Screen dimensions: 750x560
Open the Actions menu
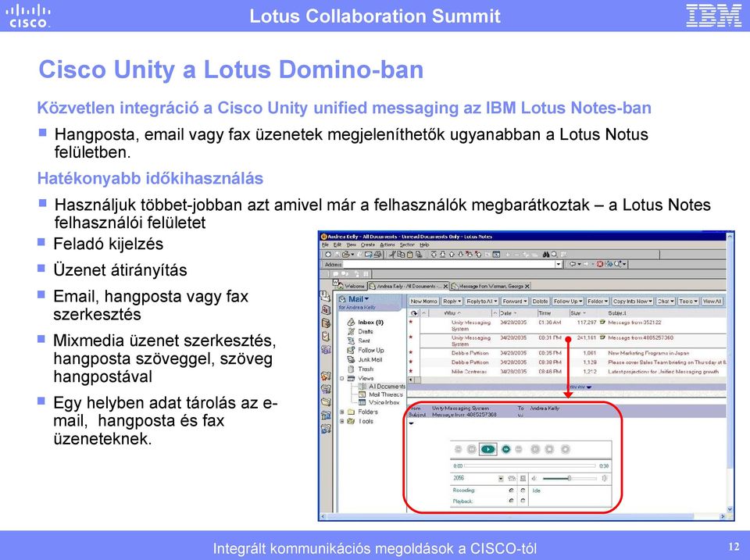coord(387,244)
